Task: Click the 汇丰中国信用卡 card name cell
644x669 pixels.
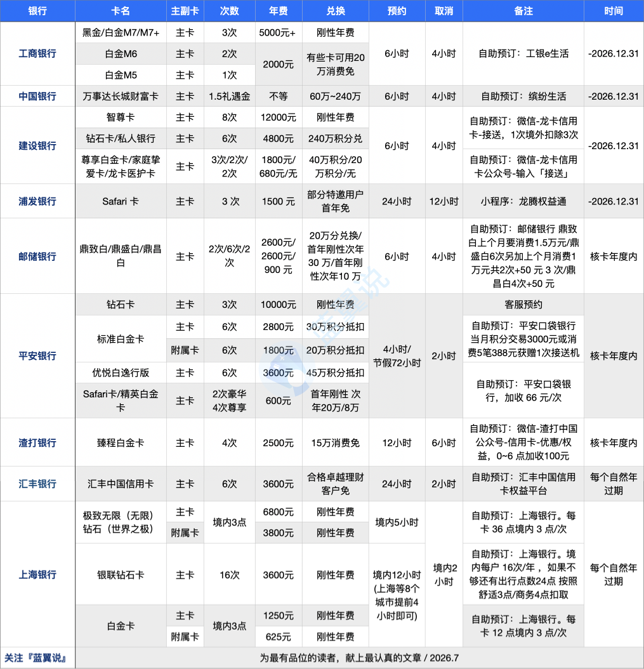Action: pyautogui.click(x=121, y=484)
